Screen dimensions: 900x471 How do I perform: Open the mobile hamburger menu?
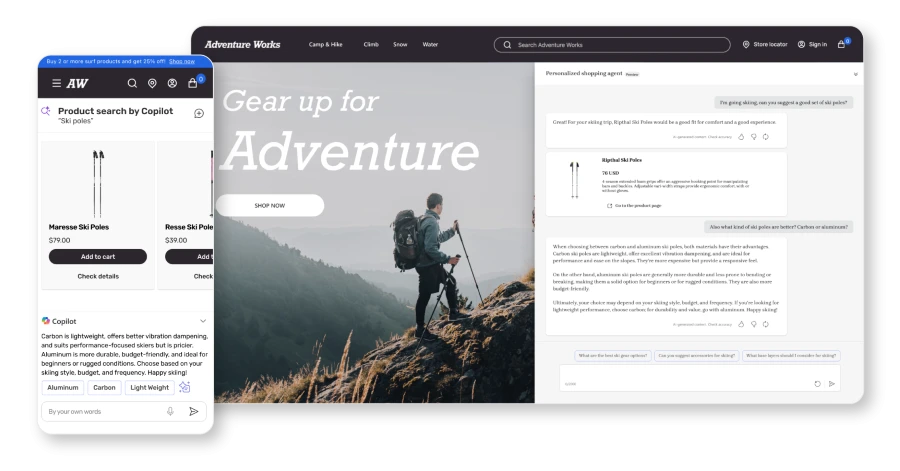(56, 83)
